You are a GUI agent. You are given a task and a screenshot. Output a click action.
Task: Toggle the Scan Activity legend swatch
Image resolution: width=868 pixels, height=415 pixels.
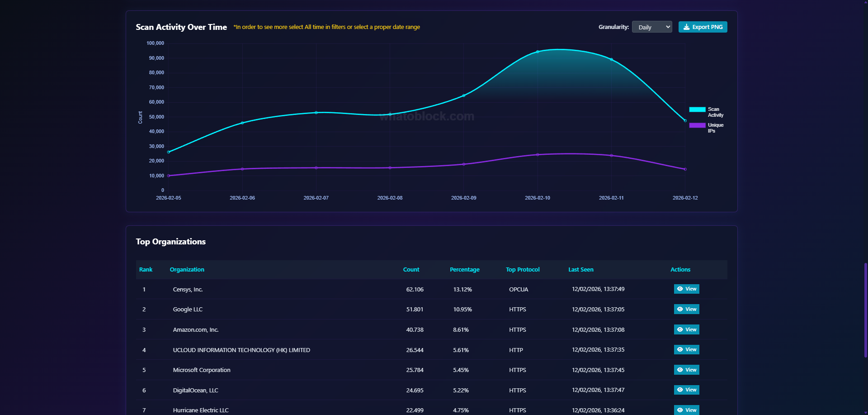coord(697,110)
